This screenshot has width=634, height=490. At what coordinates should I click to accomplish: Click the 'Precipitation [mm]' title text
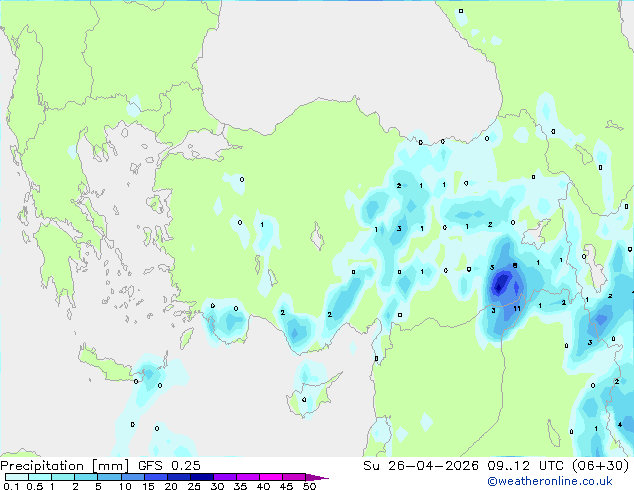tap(65, 466)
